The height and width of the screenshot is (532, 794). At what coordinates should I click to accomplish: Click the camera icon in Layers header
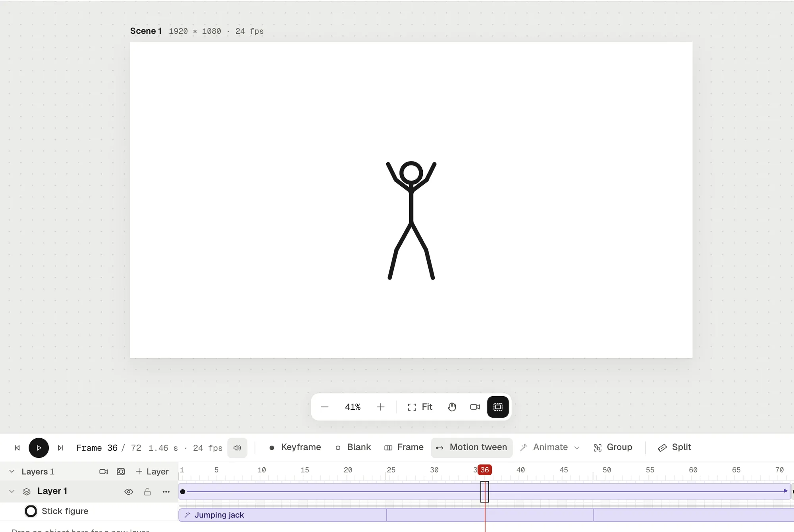point(104,472)
